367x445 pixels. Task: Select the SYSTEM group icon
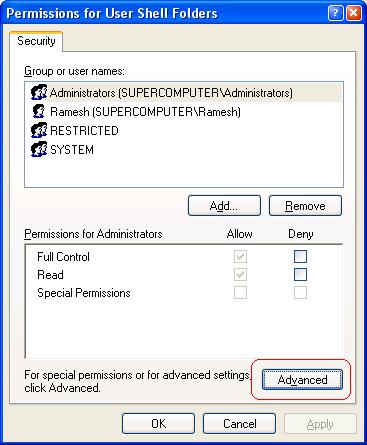(x=39, y=149)
